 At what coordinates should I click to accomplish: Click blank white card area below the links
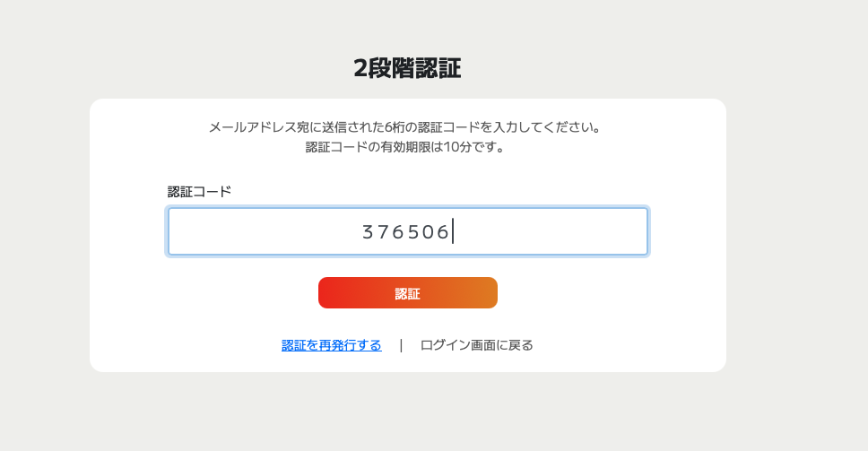[407, 362]
